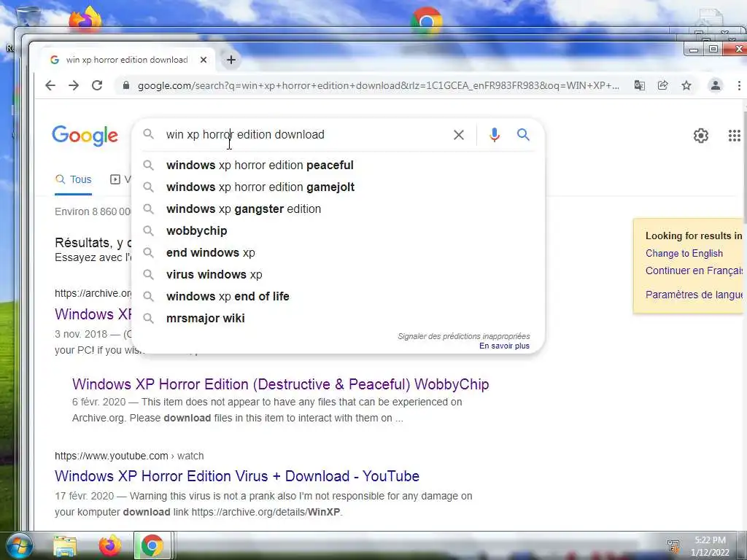Click the 'En savoir plus' link
The image size is (747, 560).
[504, 346]
